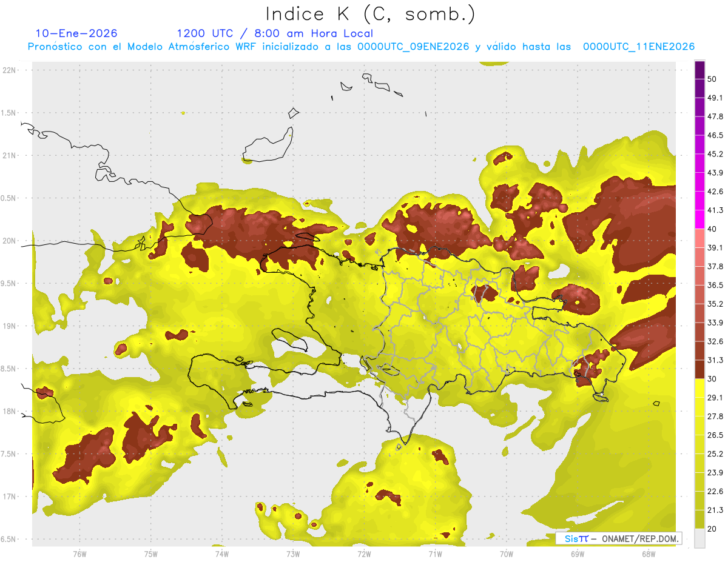728x562 pixels.
Task: Select the colorbar value "25.2"
Action: pos(715,454)
